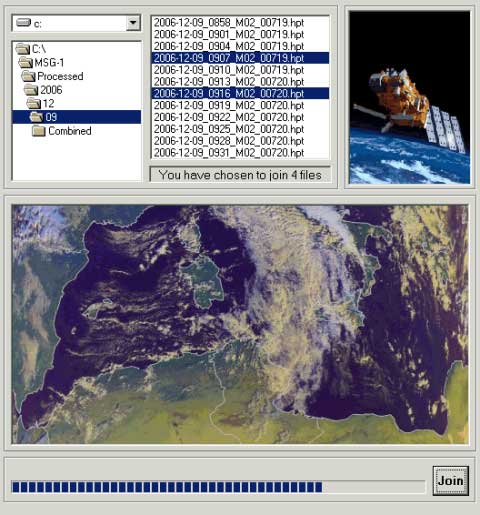Expand the c: drive dropdown arrow
The height and width of the screenshot is (515, 480).
[133, 23]
